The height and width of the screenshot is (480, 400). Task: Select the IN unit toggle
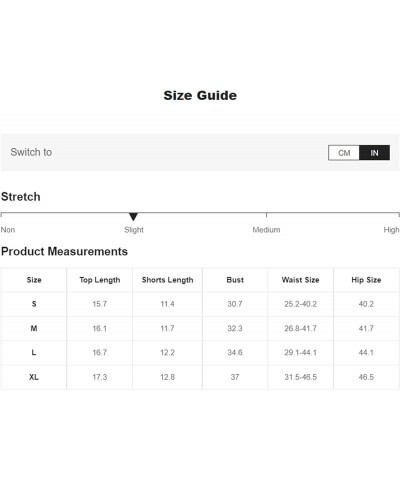tap(374, 153)
